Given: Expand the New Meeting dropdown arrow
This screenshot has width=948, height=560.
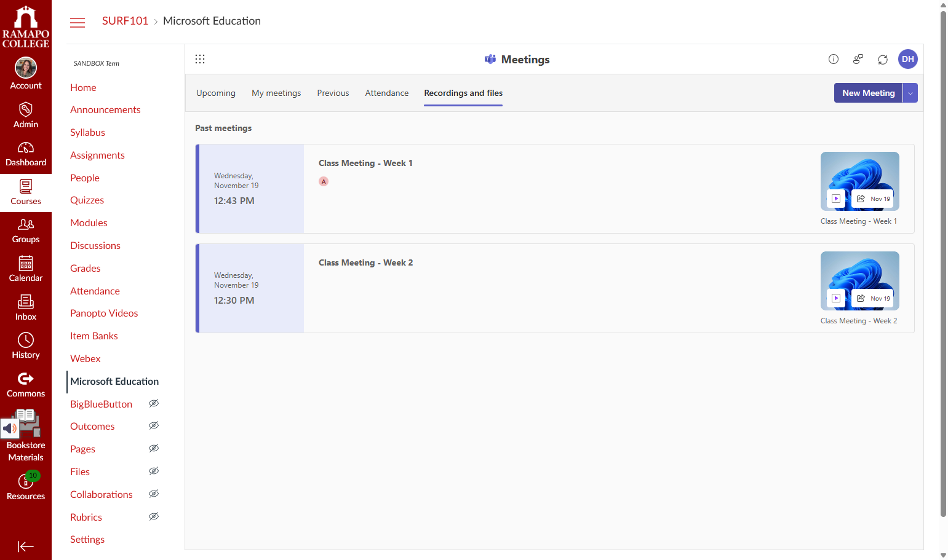Looking at the screenshot, I should [x=910, y=93].
